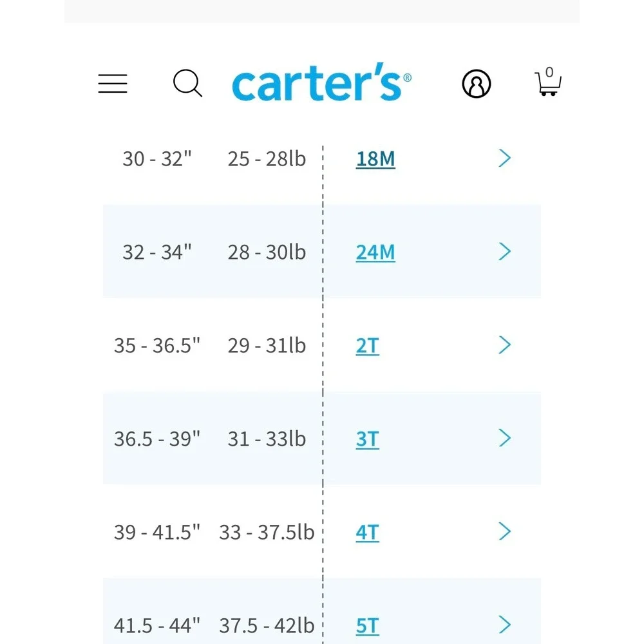The height and width of the screenshot is (644, 644).
Task: Expand the 24M row chevron arrow
Action: [505, 251]
